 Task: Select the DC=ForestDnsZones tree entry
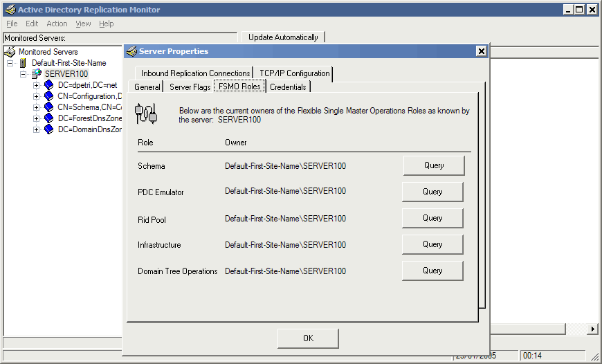[x=89, y=118]
